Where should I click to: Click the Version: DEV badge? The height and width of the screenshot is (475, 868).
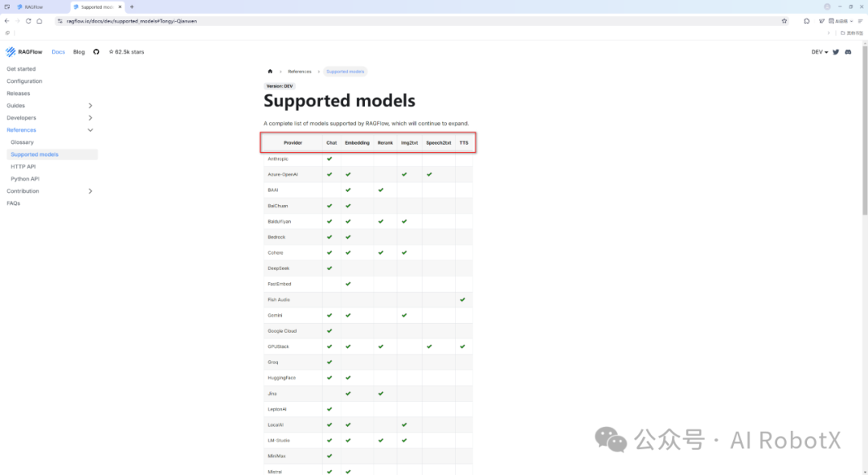coord(280,86)
